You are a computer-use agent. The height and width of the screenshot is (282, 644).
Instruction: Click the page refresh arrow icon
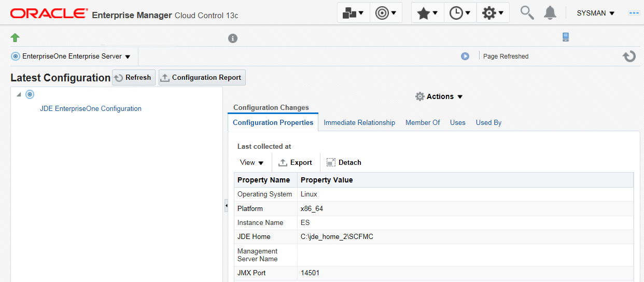[x=629, y=56]
